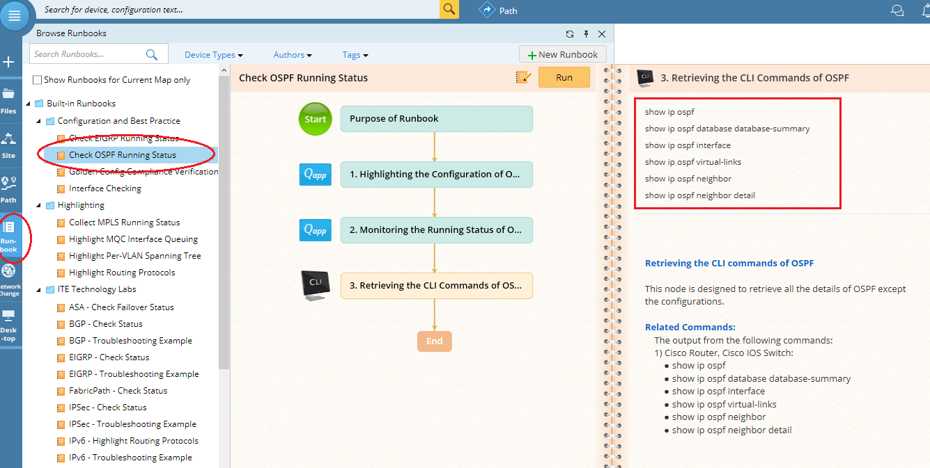The height and width of the screenshot is (468, 930).
Task: Click 'show ip ospf virtual-links' in command box
Action: (x=693, y=162)
